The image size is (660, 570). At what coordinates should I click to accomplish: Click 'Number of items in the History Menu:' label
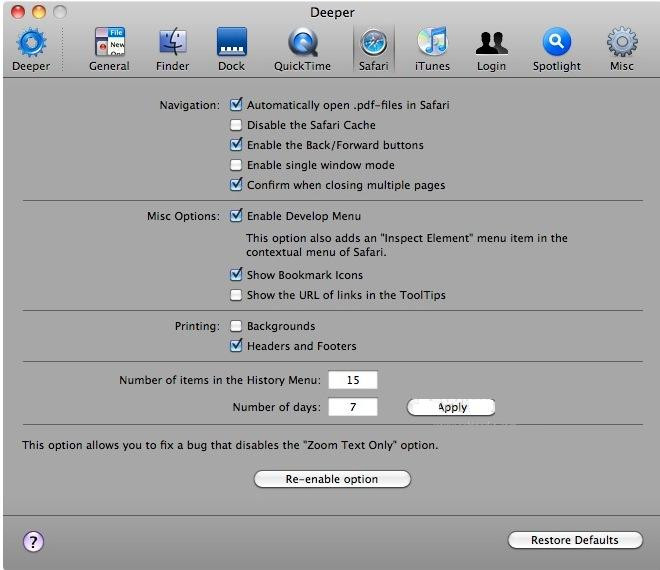220,380
